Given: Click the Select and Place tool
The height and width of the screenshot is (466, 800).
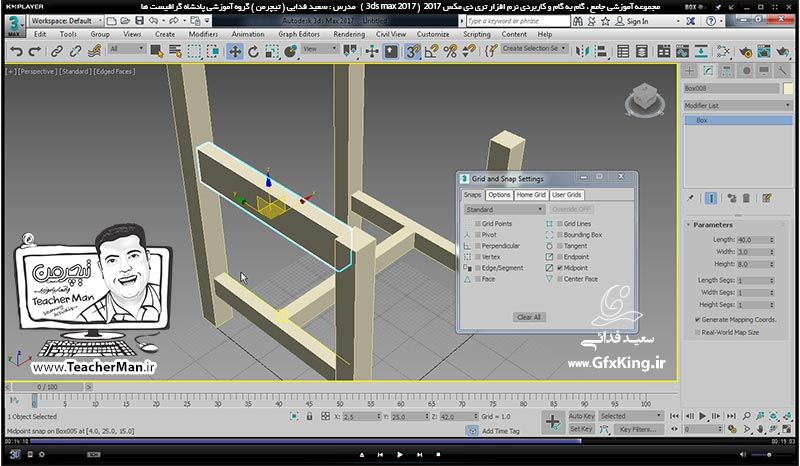Looking at the screenshot, I should coord(291,51).
